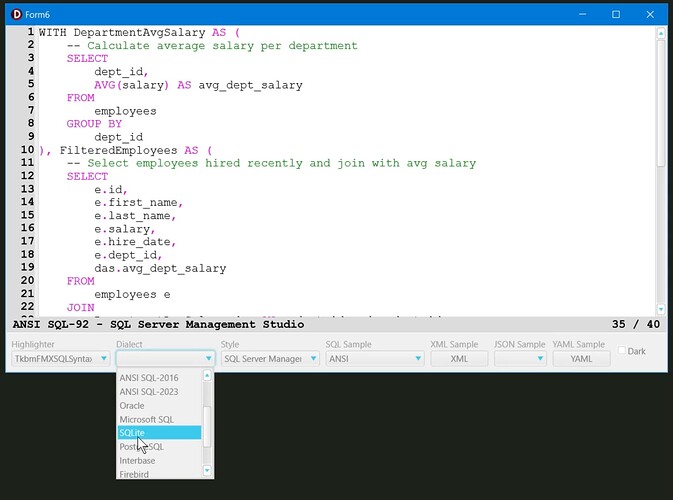This screenshot has height=500, width=673.
Task: Select ANSI SQL-2016 from dialect list
Action: click(x=159, y=378)
